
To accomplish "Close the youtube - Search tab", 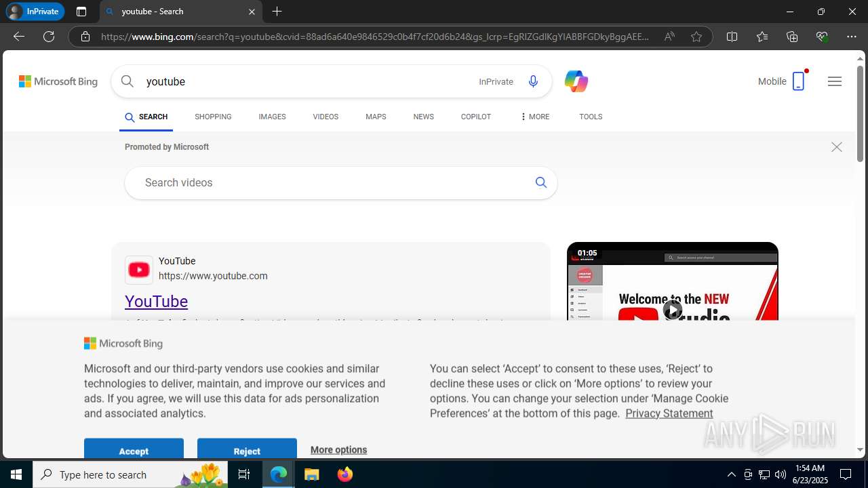I will [252, 12].
